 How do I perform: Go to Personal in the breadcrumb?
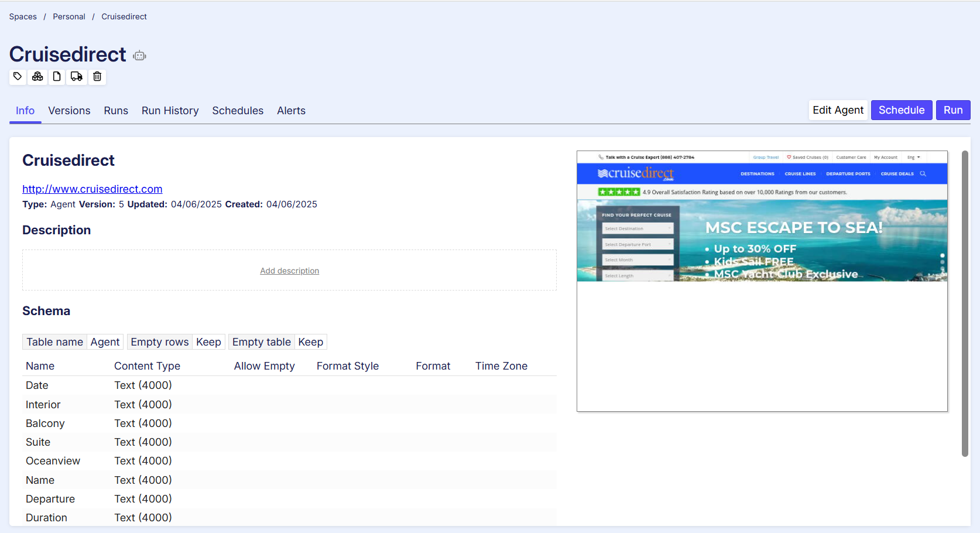pos(69,16)
